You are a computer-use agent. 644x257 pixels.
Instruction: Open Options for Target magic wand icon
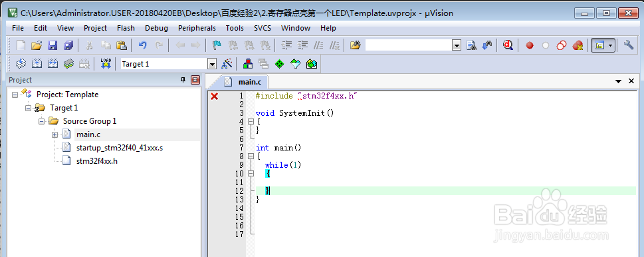(227, 64)
